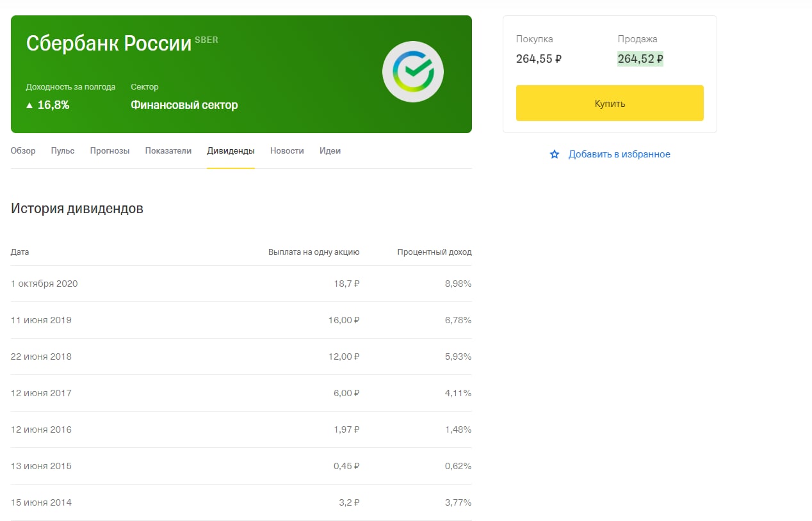812x521 pixels.
Task: Click the date 12 июня 2016
Action: click(41, 429)
